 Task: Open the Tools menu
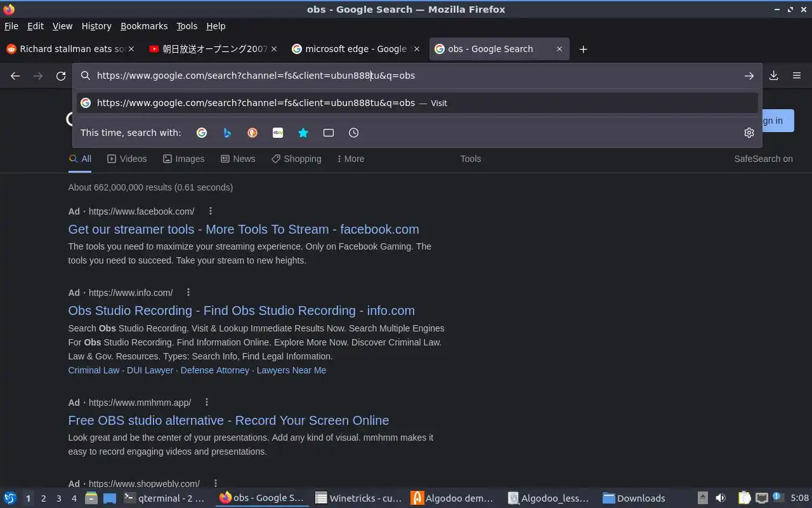[187, 26]
